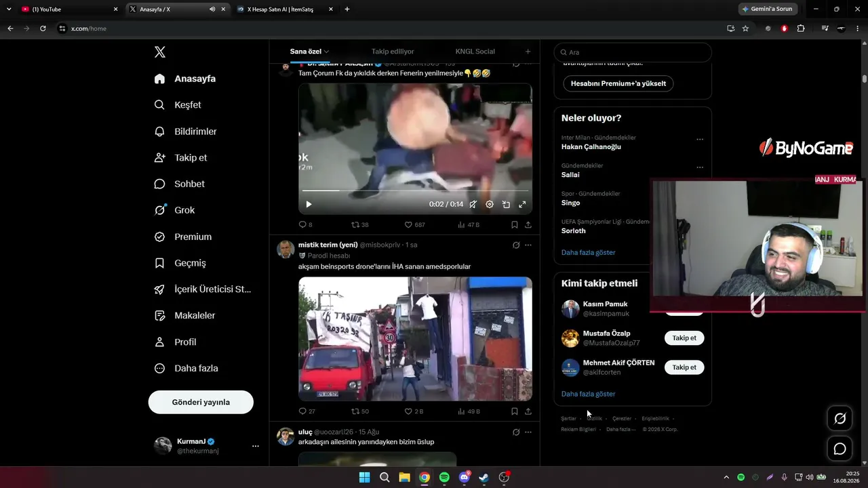This screenshot has width=868, height=488.
Task: Reply to mistik terim post with 27 replies
Action: click(307, 411)
